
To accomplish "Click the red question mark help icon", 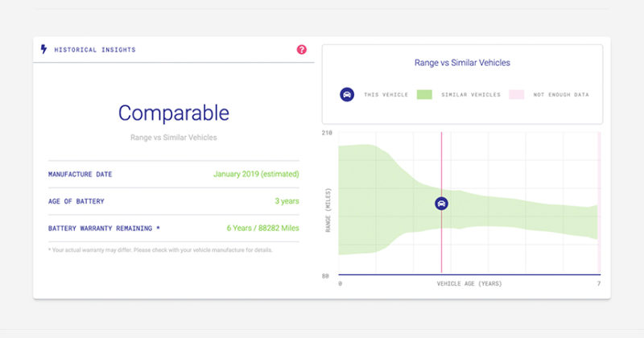I will coord(302,50).
